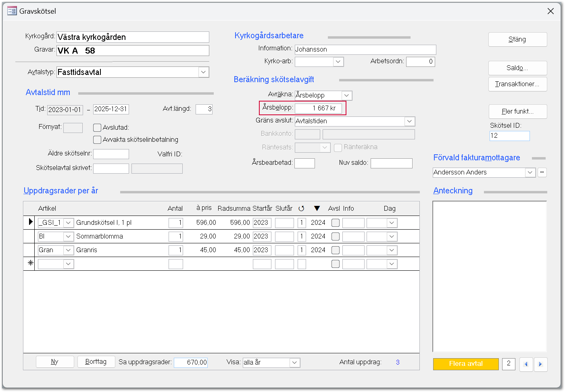The image size is (565, 392).
Task: Click the Information Johansson field
Action: (x=365, y=50)
